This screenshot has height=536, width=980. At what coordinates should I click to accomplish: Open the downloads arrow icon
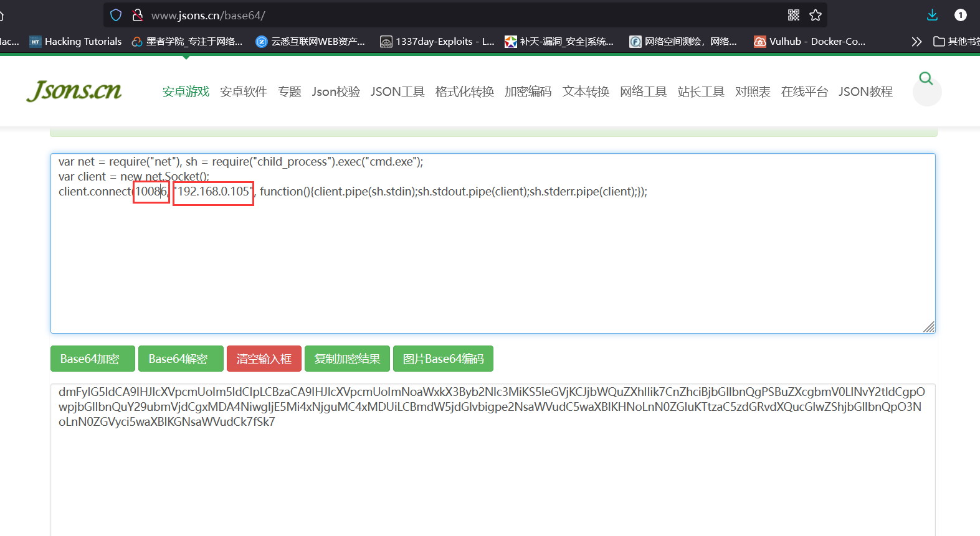(x=932, y=15)
